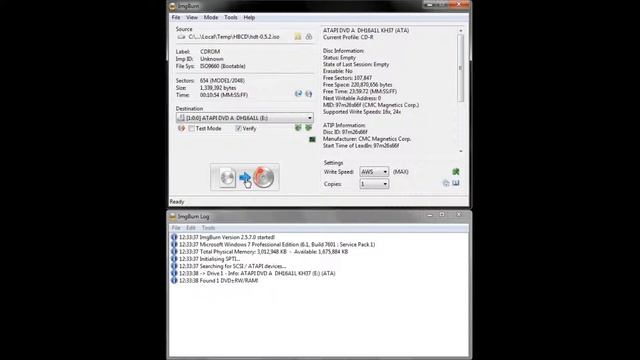Close the ImgBurn Log window

(x=459, y=215)
